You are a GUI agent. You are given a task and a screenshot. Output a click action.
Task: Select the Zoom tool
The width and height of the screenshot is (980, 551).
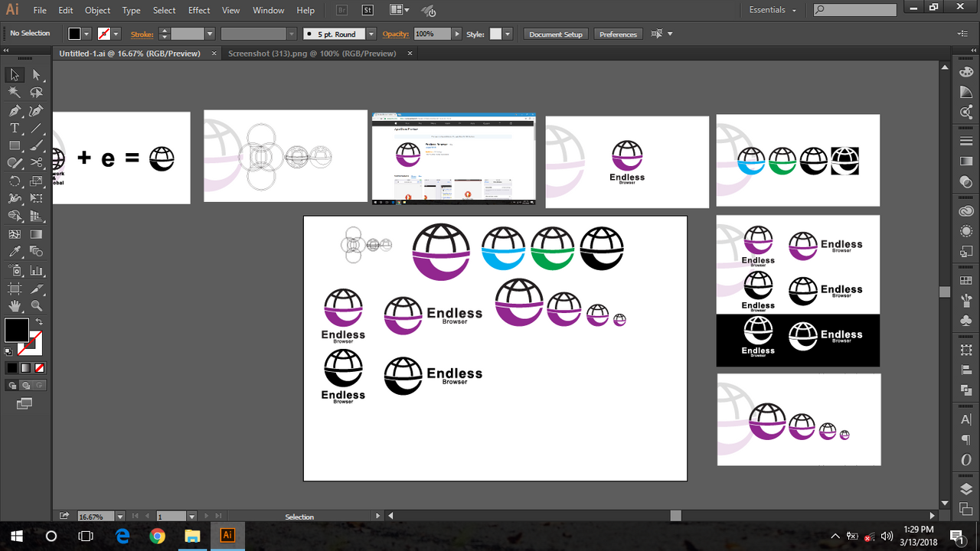click(x=36, y=305)
